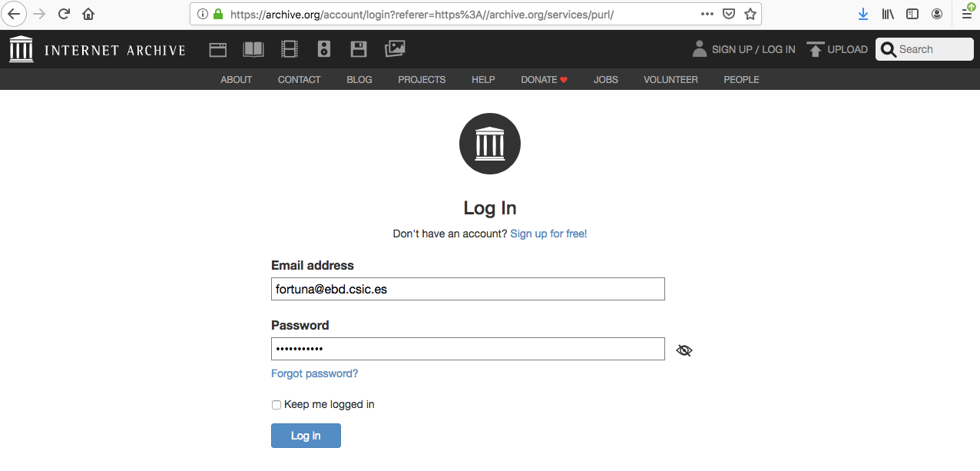Open the Firefox account icon
The image size is (980, 471).
937,14
